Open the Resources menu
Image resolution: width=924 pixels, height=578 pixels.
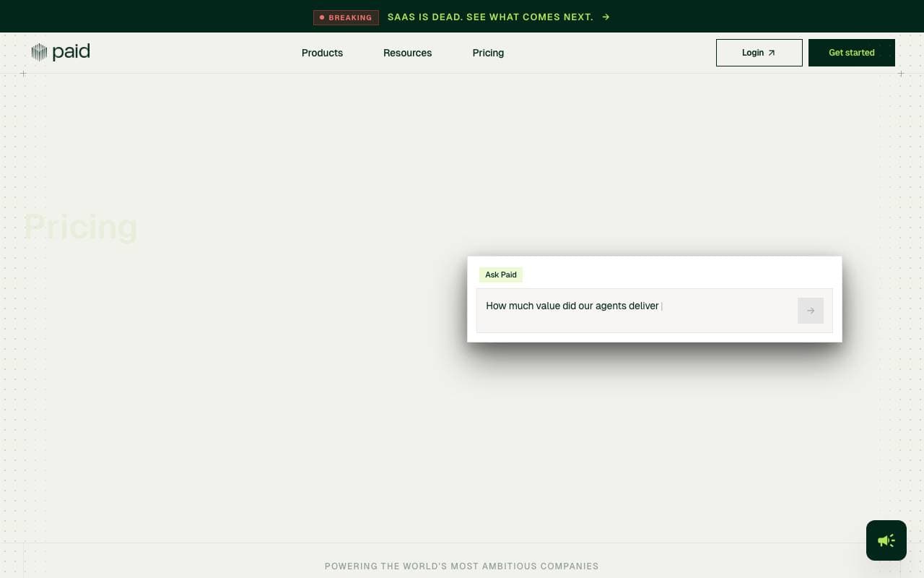407,53
